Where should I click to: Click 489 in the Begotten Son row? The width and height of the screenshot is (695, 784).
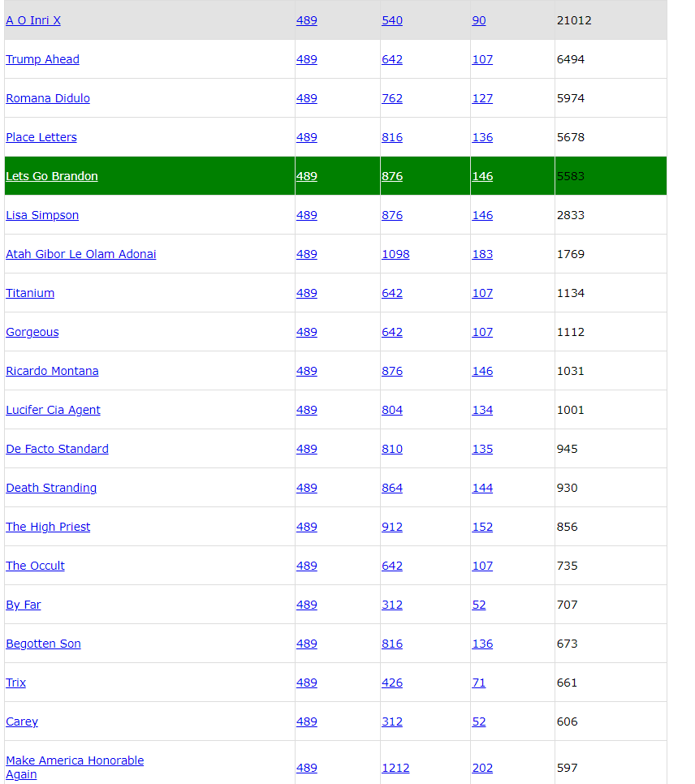pos(307,644)
